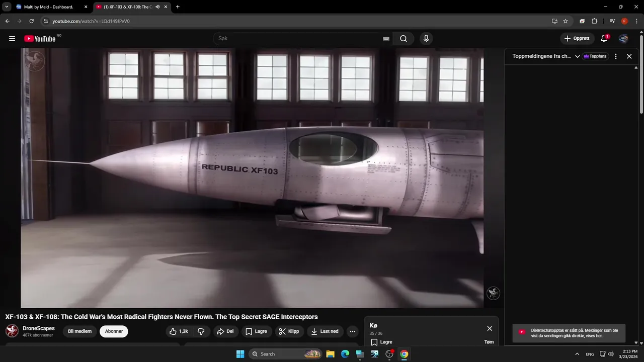Open the Toppfans badge
Viewport: 644px width, 362px height.
pyautogui.click(x=595, y=56)
